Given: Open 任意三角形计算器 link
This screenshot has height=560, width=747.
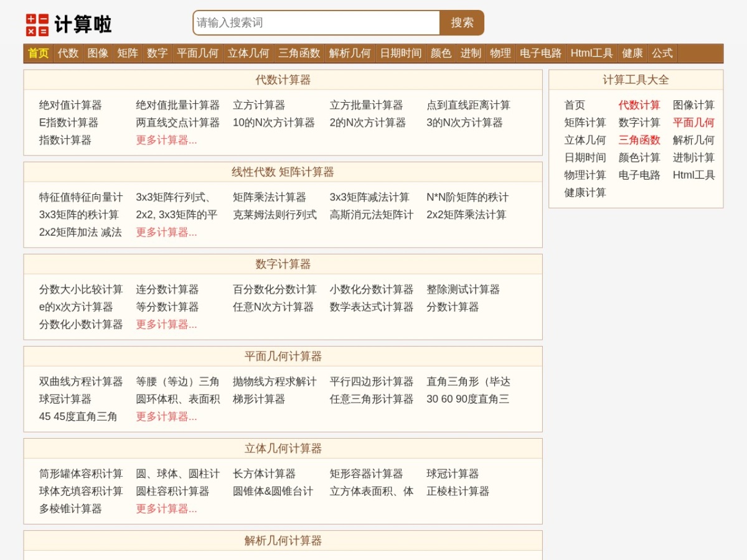Looking at the screenshot, I should coord(372,399).
